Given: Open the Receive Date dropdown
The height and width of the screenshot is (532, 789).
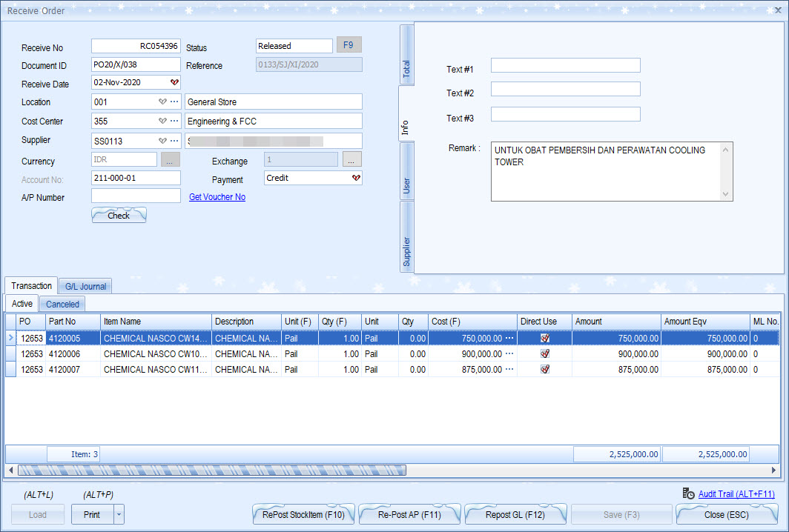Looking at the screenshot, I should pyautogui.click(x=174, y=82).
